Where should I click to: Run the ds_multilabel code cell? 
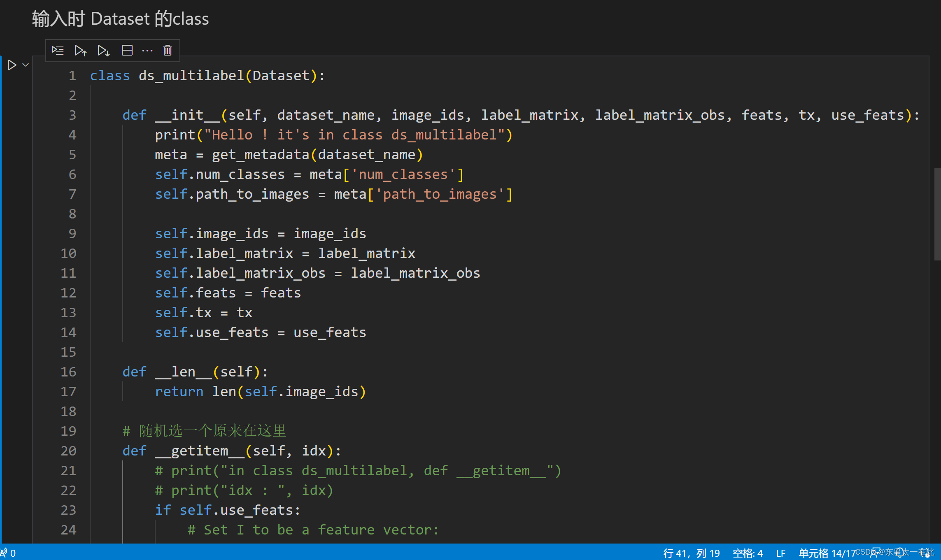pos(12,65)
